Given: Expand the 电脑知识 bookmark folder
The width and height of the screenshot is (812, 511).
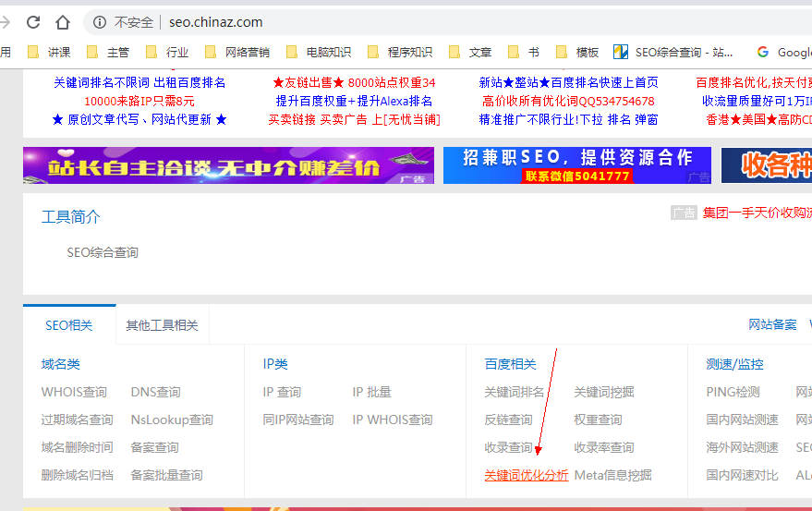Looking at the screenshot, I should tap(319, 52).
